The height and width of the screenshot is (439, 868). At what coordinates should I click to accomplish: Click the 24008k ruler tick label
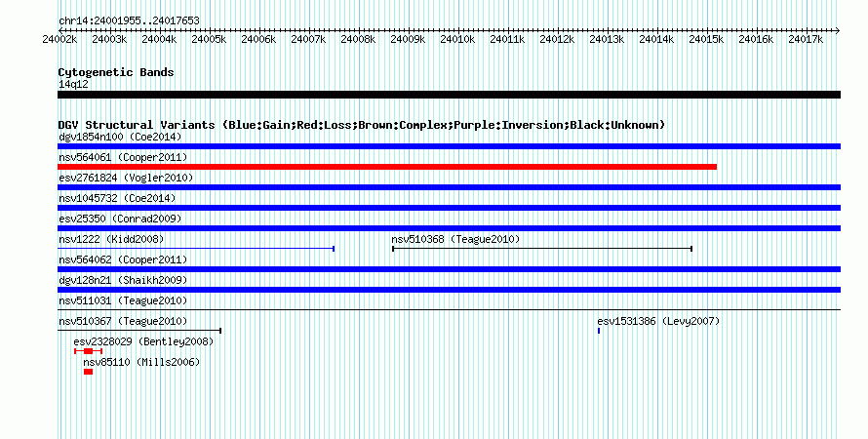click(x=358, y=39)
